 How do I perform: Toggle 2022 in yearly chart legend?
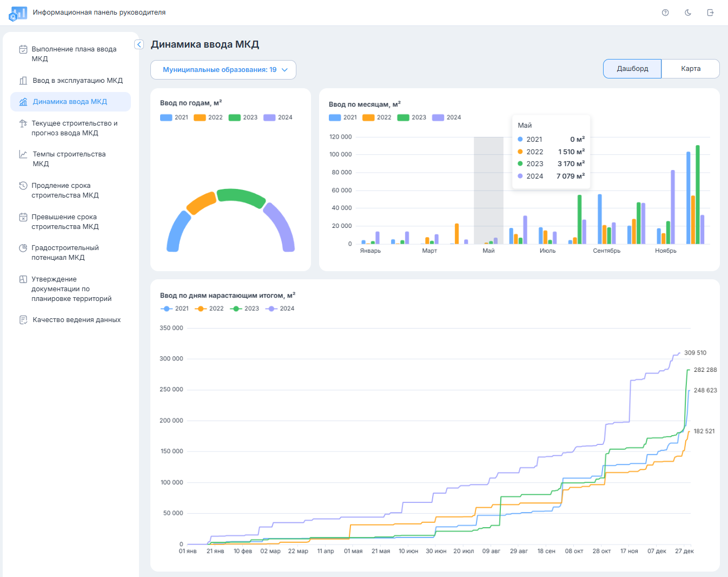click(x=208, y=117)
